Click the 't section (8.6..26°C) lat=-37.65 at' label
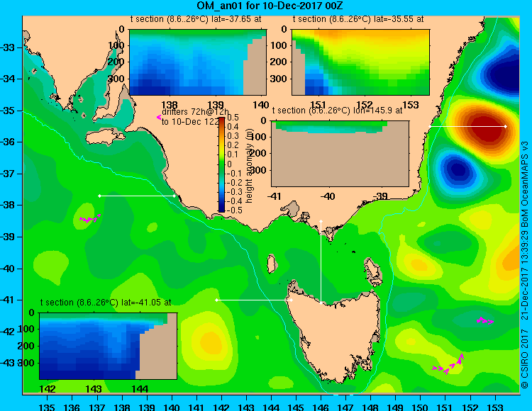 point(196,19)
